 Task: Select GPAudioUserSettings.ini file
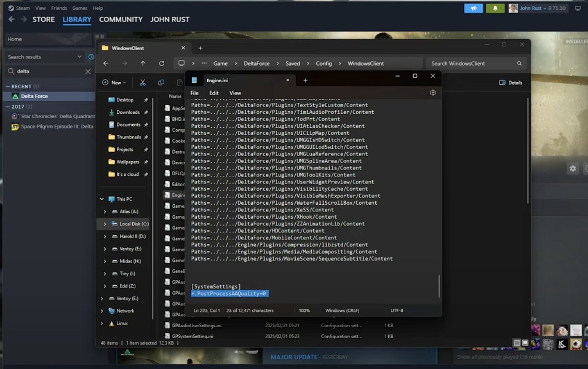coord(196,326)
